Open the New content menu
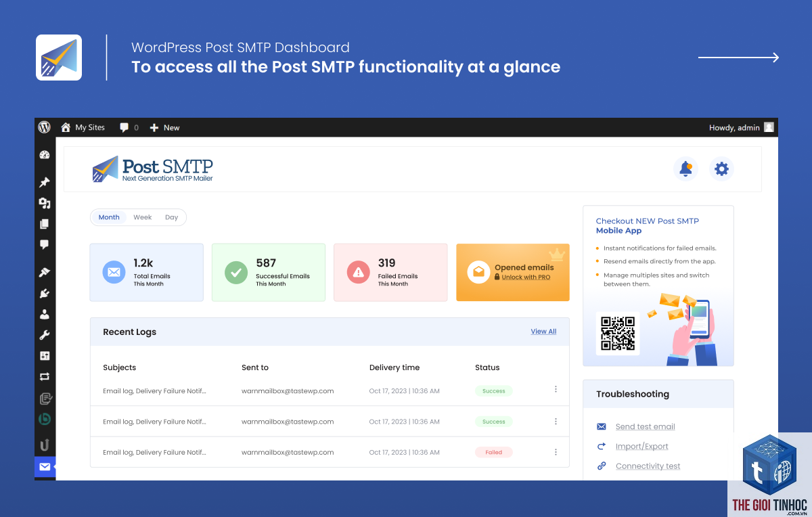 click(x=164, y=127)
